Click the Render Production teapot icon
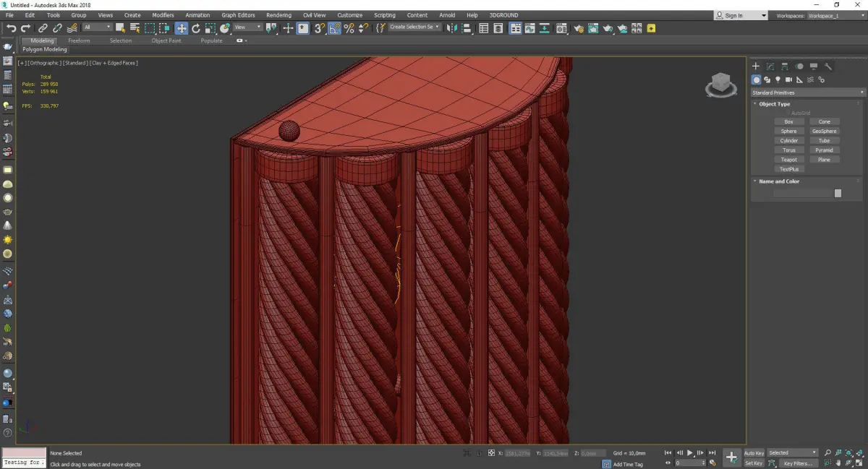Viewport: 868px width, 469px height. point(608,28)
